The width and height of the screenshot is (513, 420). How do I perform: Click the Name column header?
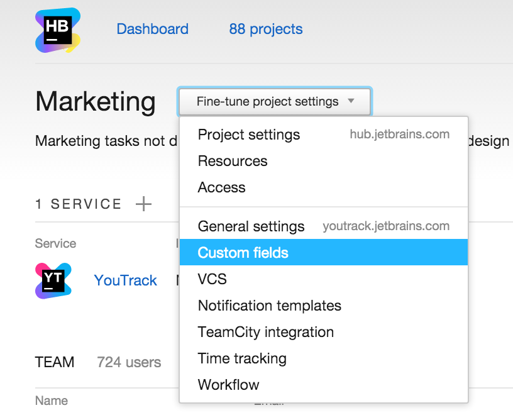click(52, 401)
